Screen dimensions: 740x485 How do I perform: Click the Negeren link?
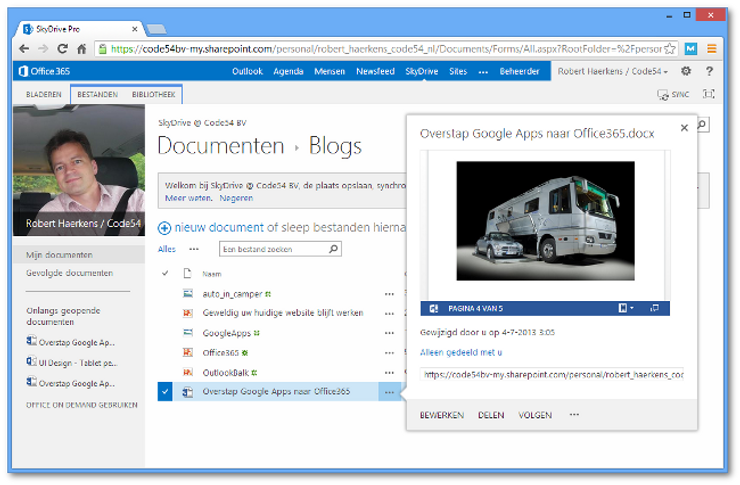[236, 198]
